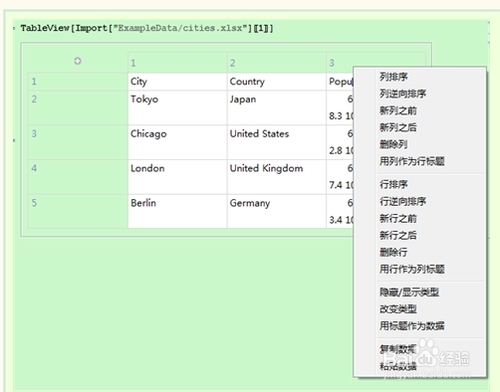Click the Tokyo cell
Viewport: 500px width, 392px height.
177,108
